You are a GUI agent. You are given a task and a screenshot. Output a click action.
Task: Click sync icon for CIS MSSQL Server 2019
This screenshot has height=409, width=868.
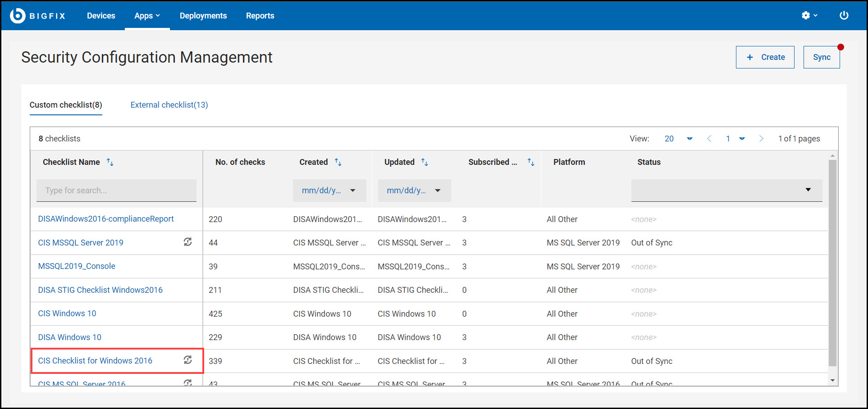(187, 242)
